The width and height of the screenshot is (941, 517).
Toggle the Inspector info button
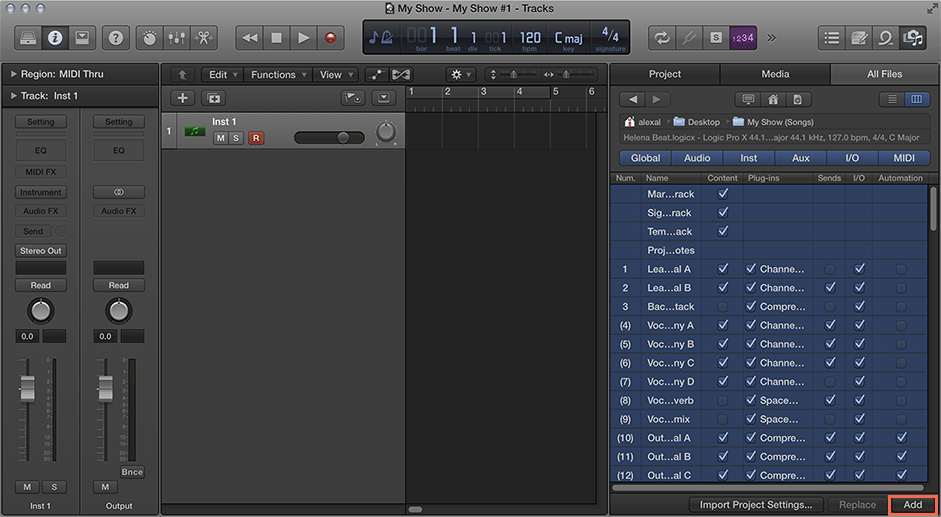(x=55, y=38)
